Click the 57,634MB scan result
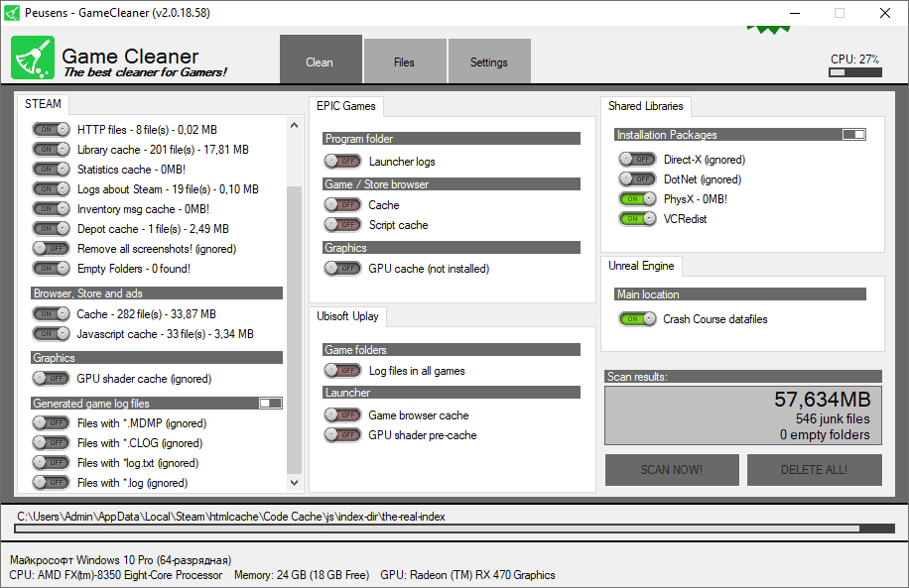This screenshot has width=909, height=588. tap(822, 400)
